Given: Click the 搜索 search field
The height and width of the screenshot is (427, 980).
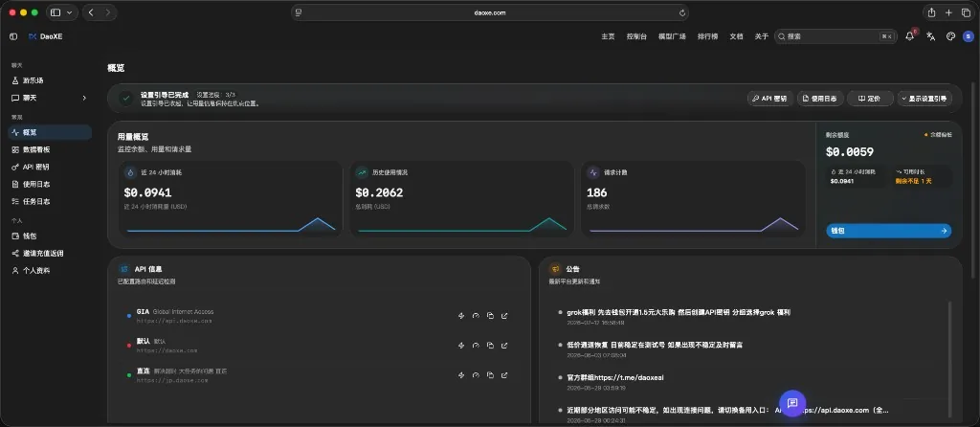Looking at the screenshot, I should pyautogui.click(x=835, y=36).
